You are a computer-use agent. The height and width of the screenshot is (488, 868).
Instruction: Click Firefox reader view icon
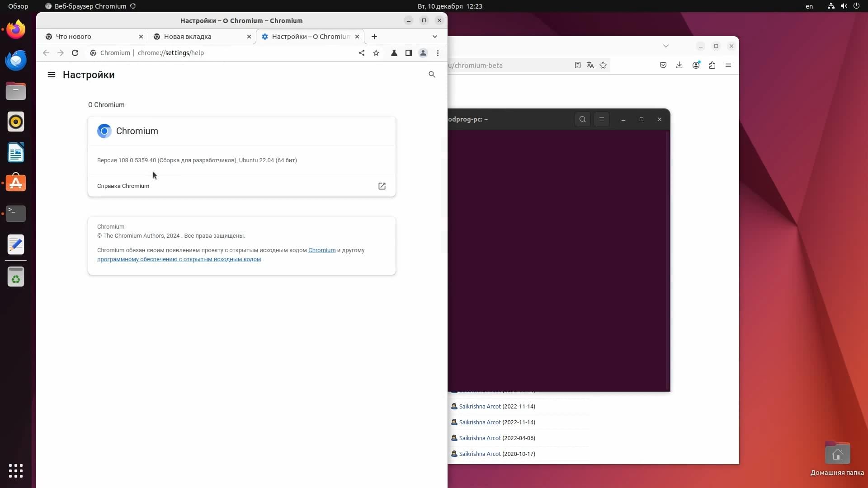578,65
